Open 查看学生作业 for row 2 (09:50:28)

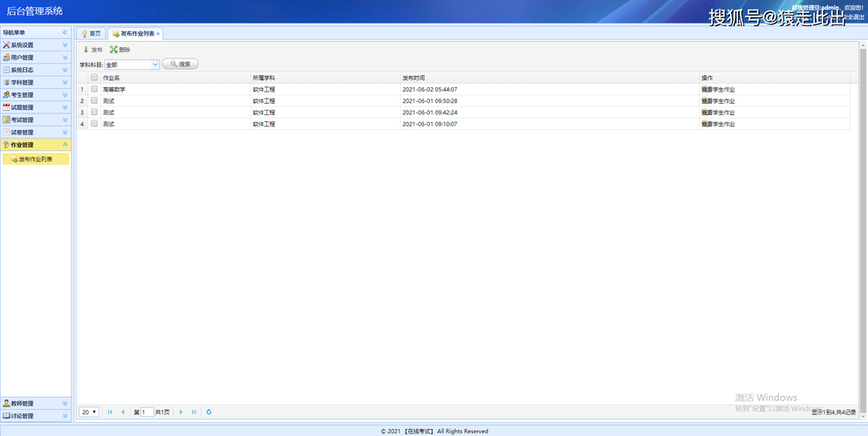[x=718, y=100]
